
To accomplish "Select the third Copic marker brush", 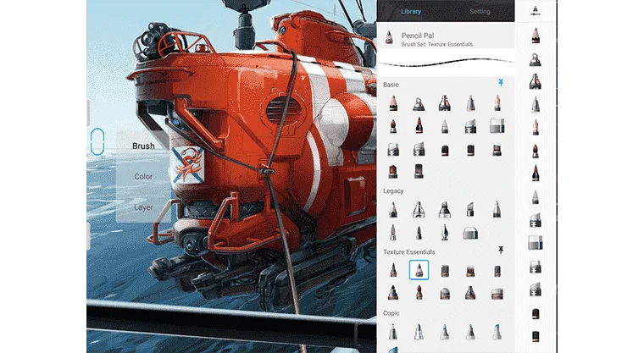I will click(x=444, y=332).
